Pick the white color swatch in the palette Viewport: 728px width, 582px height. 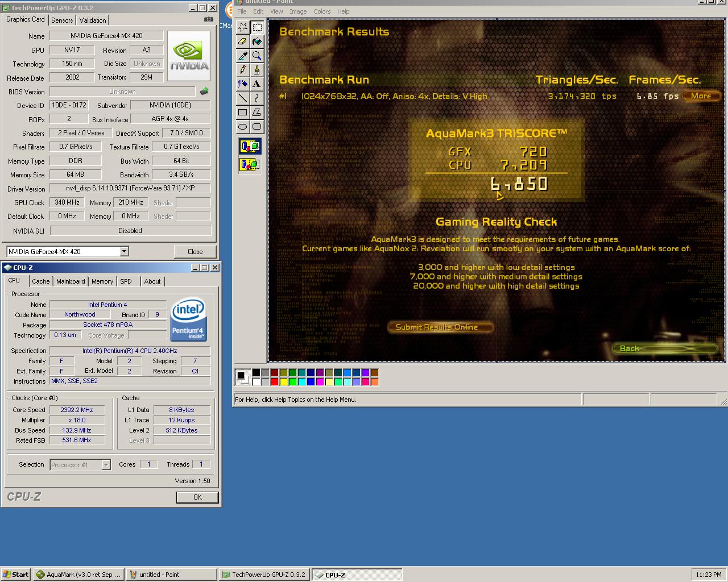tap(256, 382)
